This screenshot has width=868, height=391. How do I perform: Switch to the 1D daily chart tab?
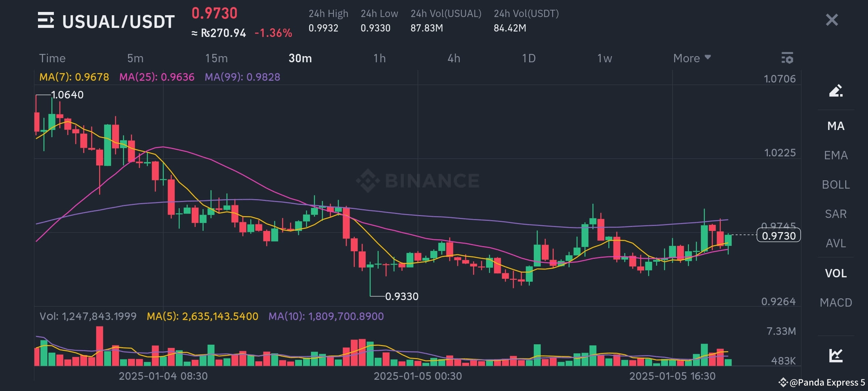pyautogui.click(x=528, y=58)
